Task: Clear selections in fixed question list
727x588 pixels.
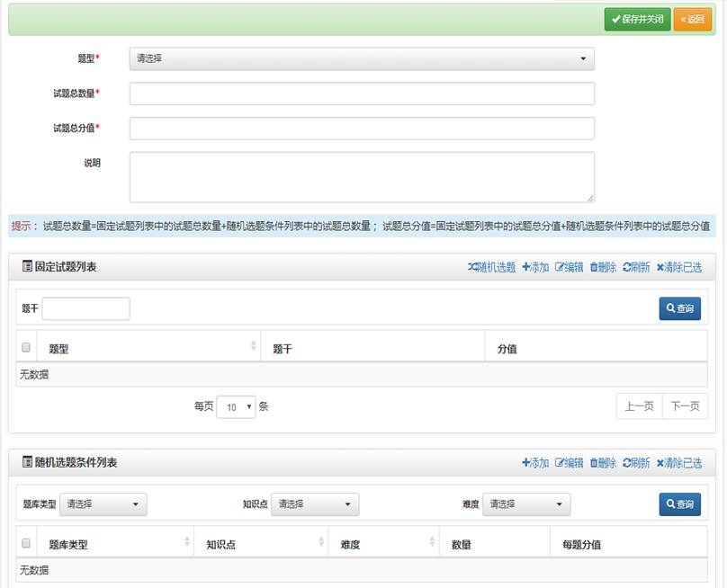Action: tap(679, 267)
